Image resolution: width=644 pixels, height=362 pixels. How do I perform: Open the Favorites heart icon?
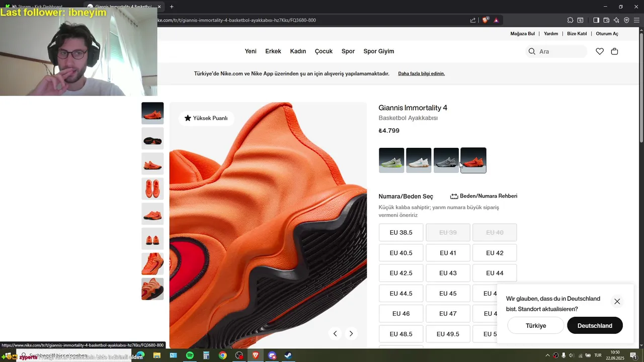pos(600,51)
